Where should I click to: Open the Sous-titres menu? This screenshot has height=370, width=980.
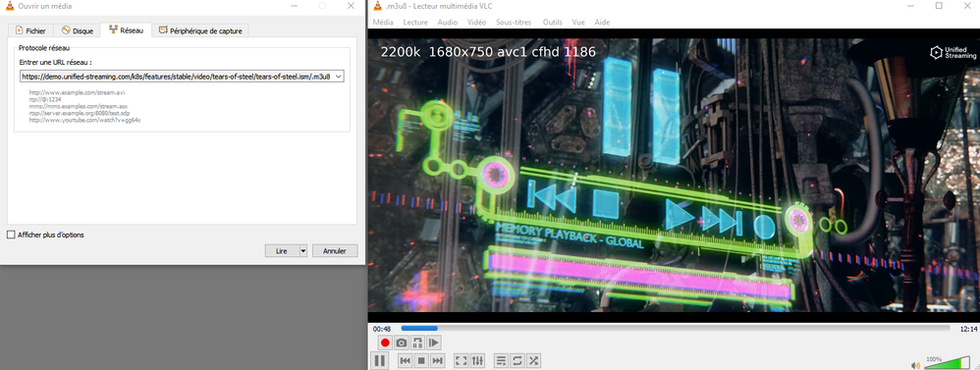point(514,22)
